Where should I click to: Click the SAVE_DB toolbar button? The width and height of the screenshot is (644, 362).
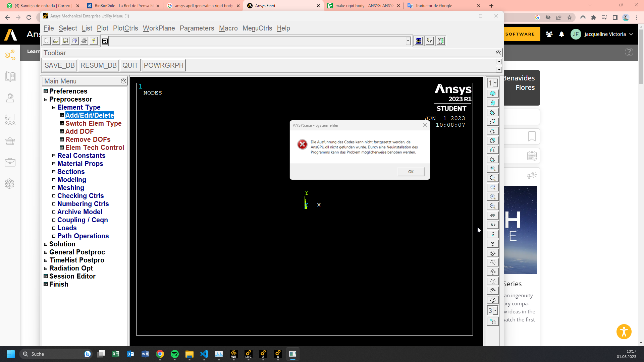point(60,65)
